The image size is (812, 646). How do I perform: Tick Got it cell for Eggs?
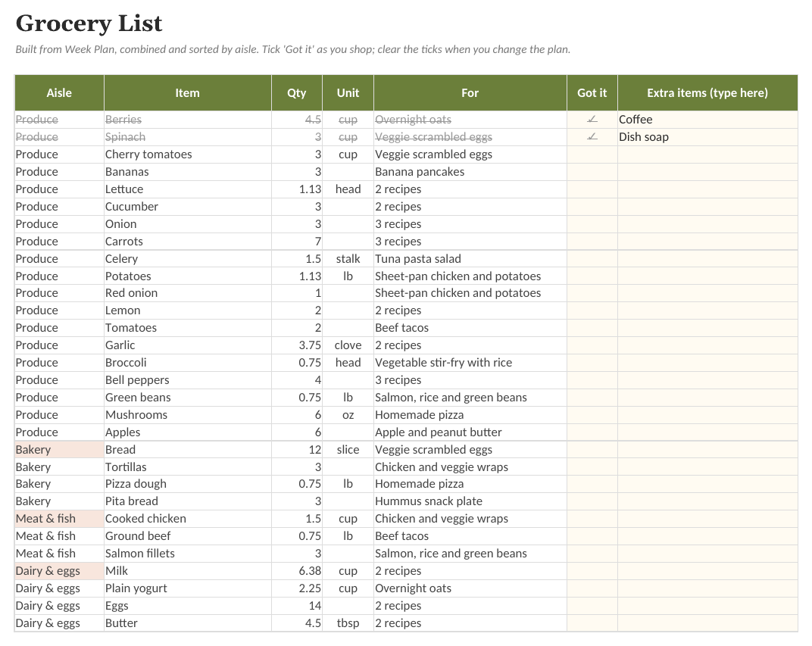592,606
